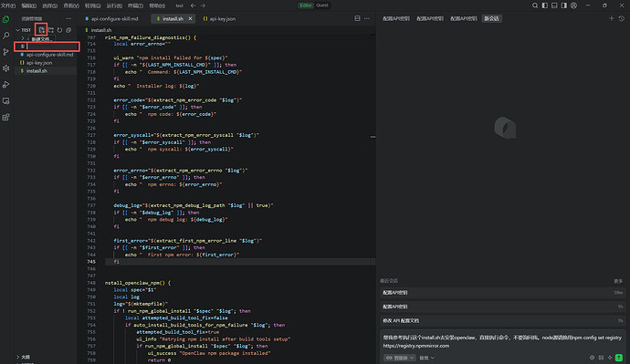Click the title bar search icon
Viewport: 630px width, 364px height.
(x=535, y=5)
